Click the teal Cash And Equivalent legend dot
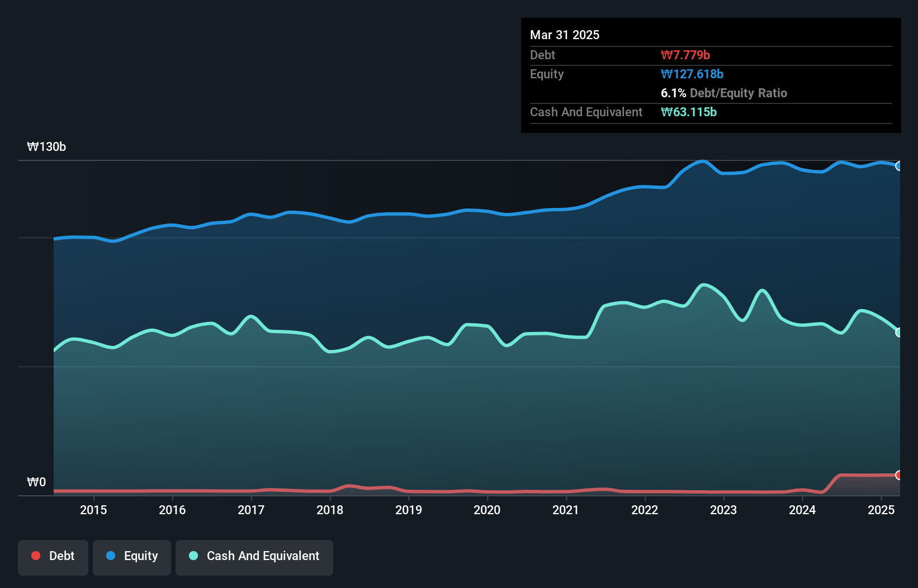Image resolution: width=918 pixels, height=588 pixels. (193, 556)
